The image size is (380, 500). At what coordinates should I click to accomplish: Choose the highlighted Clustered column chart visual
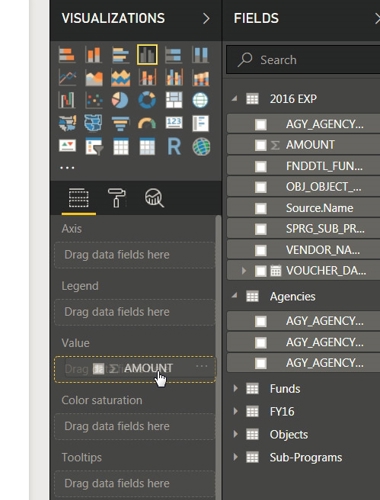147,54
